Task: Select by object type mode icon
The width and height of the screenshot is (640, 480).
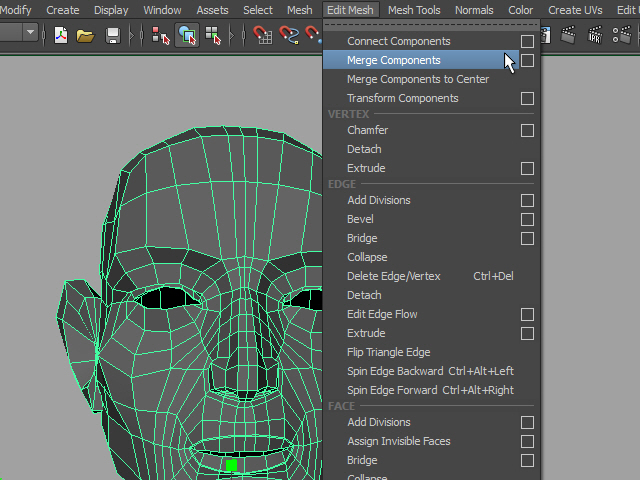Action: pyautogui.click(x=187, y=35)
